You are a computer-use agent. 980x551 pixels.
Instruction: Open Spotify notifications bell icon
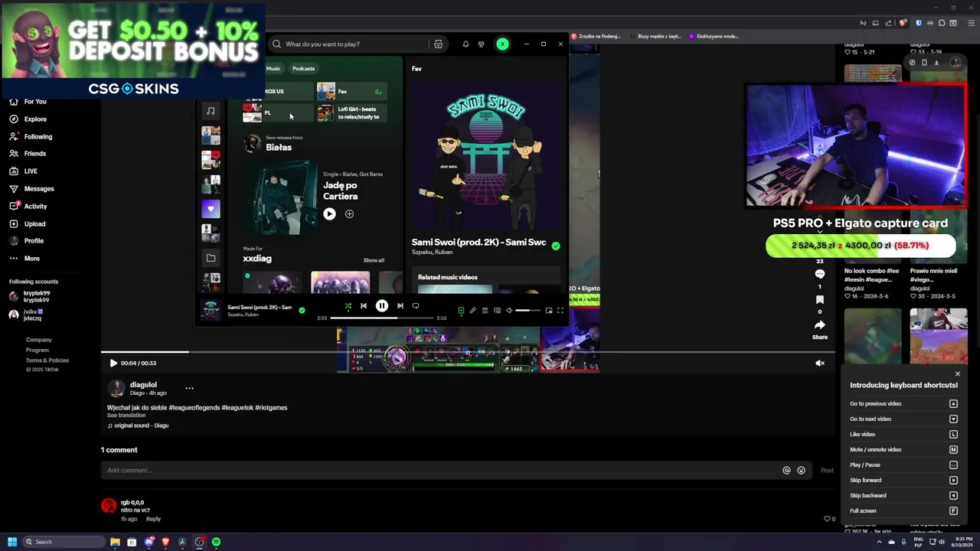tap(465, 44)
